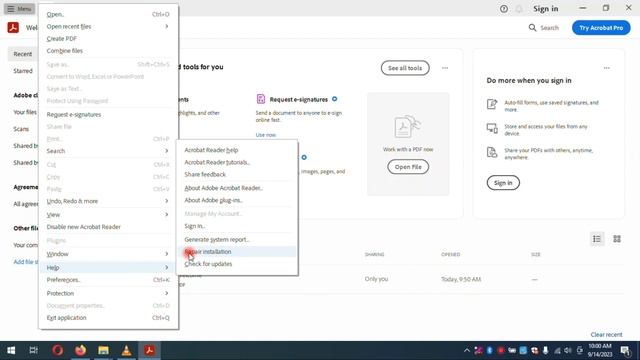Click Acrobat Reader taskbar icon
This screenshot has height=360, width=640.
click(149, 350)
